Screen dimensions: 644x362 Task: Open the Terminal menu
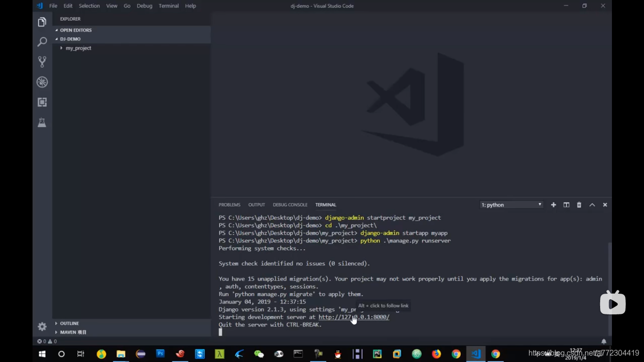(x=169, y=6)
